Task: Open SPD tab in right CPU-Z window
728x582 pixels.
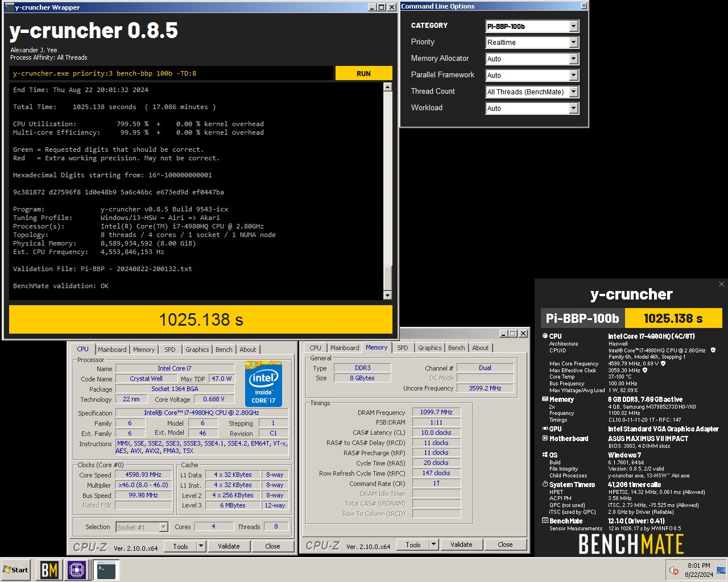Action: pos(403,348)
